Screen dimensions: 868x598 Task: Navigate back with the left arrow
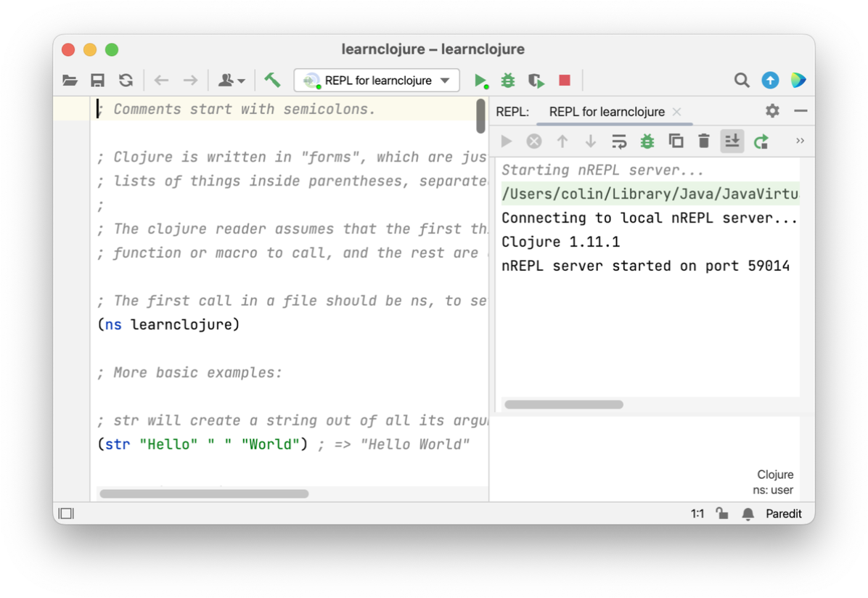coord(161,81)
